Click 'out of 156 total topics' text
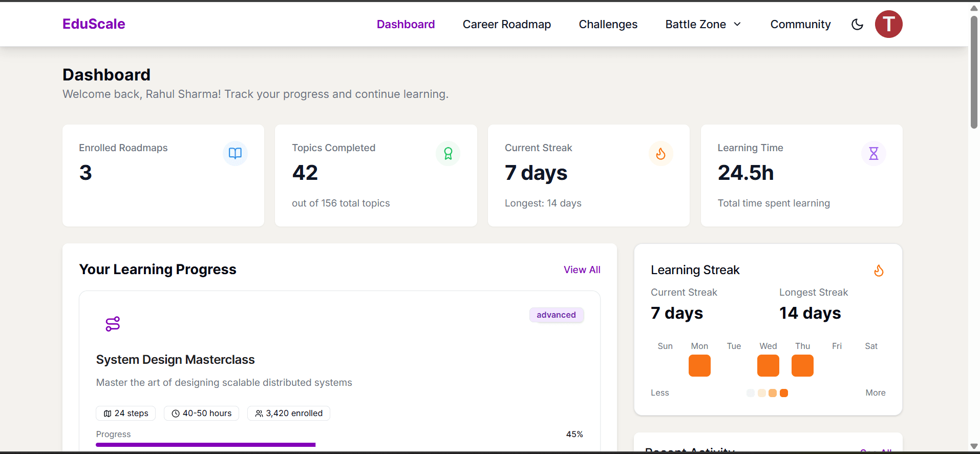The height and width of the screenshot is (454, 980). point(341,203)
